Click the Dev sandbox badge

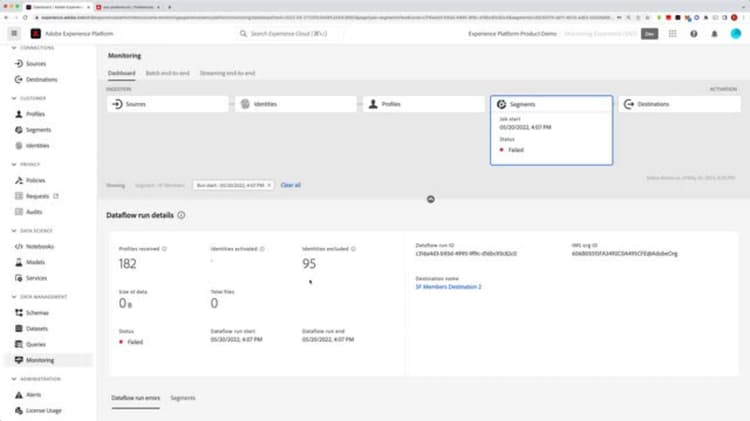(x=649, y=33)
